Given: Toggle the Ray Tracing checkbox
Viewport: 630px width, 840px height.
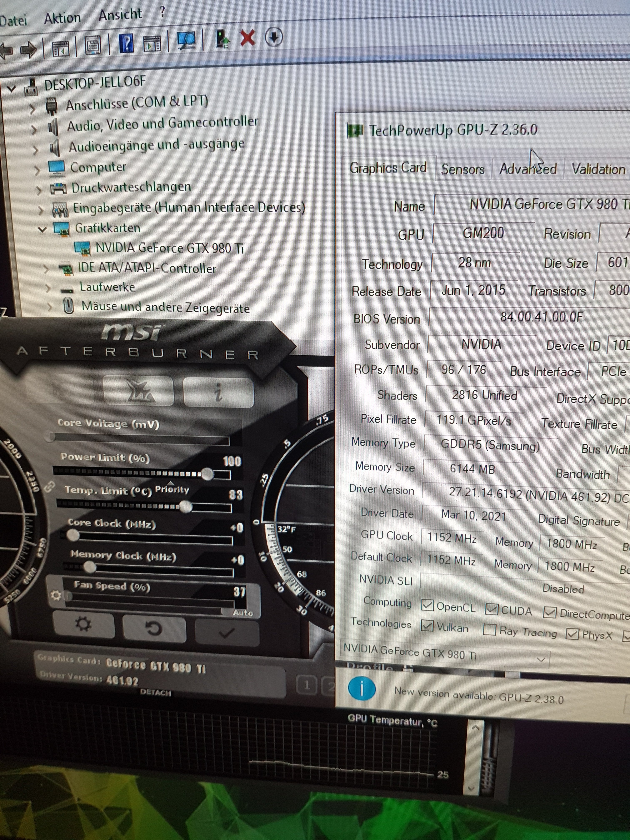Looking at the screenshot, I should 490,630.
